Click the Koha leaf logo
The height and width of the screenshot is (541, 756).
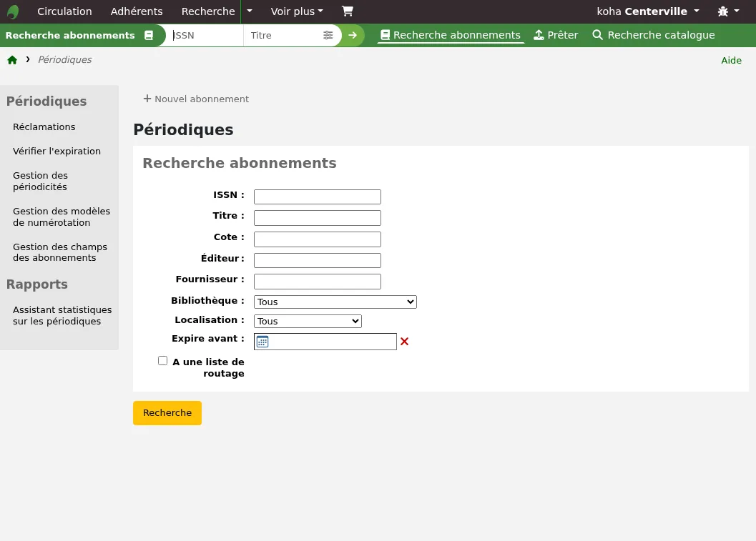pos(13,11)
